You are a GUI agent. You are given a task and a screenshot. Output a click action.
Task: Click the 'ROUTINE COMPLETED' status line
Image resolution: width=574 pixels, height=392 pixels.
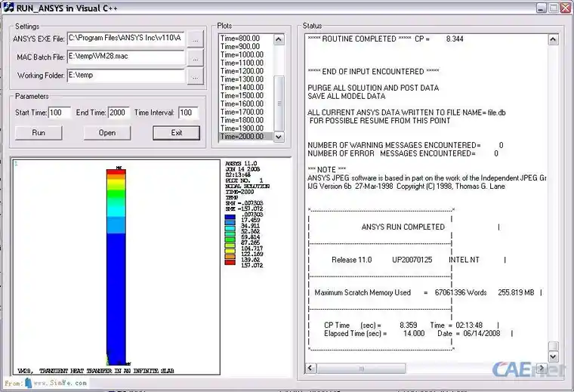pos(385,39)
